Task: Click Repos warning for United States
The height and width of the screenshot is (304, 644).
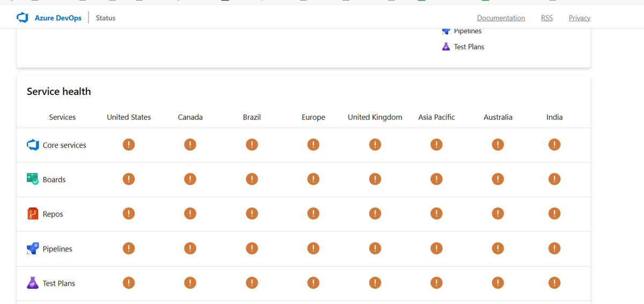Action: coord(129,213)
